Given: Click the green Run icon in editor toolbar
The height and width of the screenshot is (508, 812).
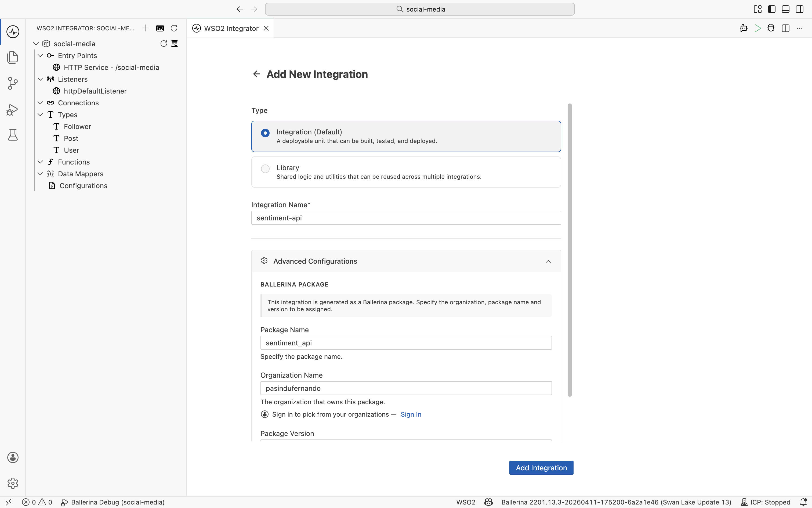Looking at the screenshot, I should point(757,28).
